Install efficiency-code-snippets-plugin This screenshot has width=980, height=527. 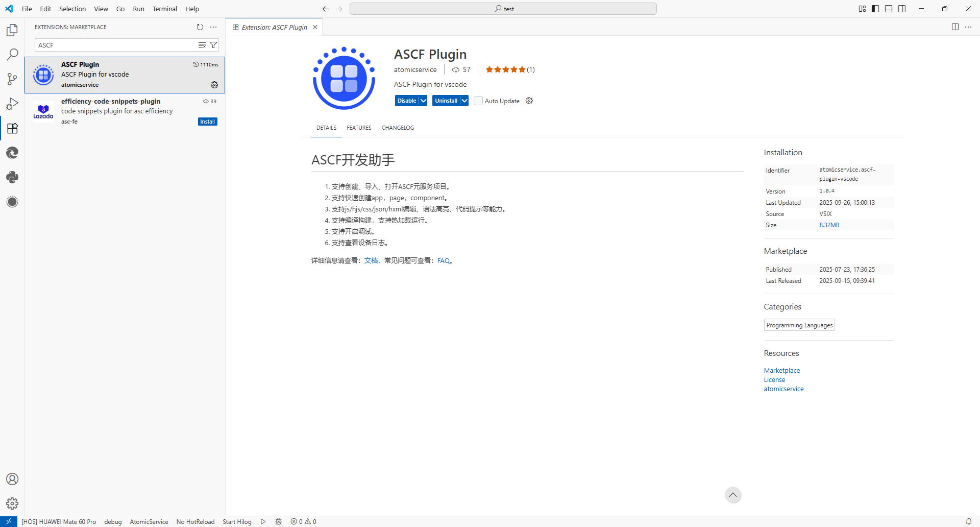coord(208,122)
